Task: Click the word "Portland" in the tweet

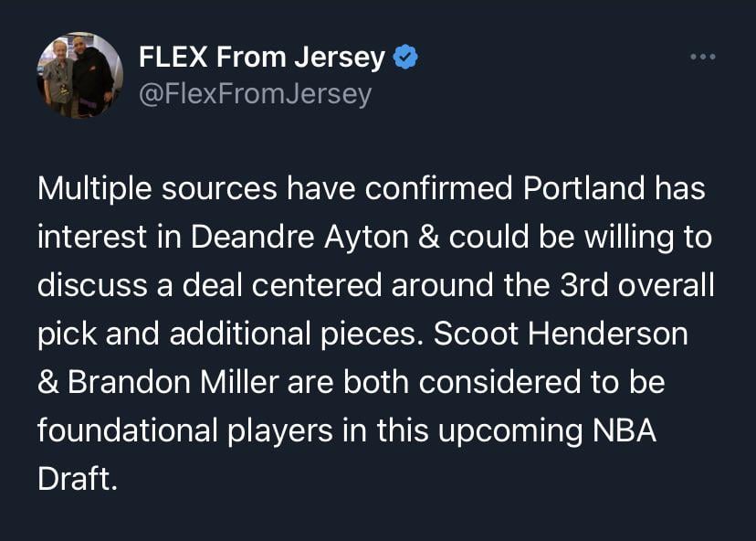Action: (581, 189)
